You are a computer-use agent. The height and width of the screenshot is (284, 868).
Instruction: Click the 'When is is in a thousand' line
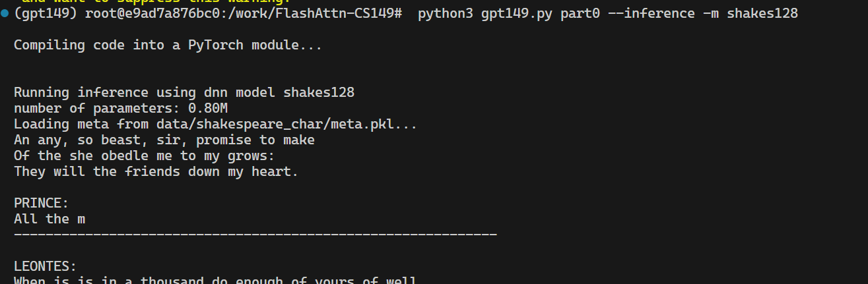[x=216, y=279]
